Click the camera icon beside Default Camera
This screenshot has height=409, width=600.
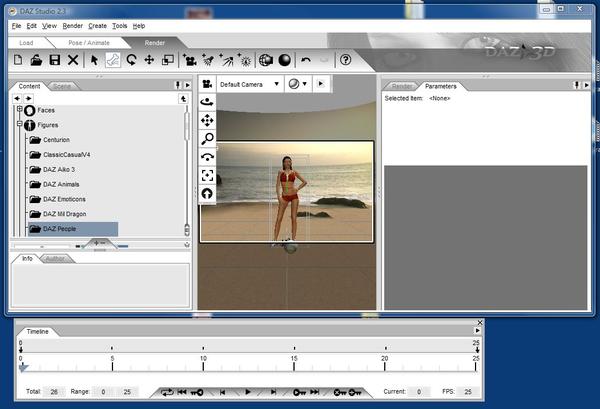[207, 84]
